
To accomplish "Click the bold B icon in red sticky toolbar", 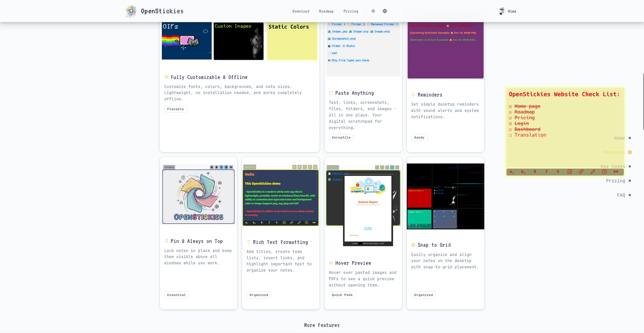I will pos(535,172).
